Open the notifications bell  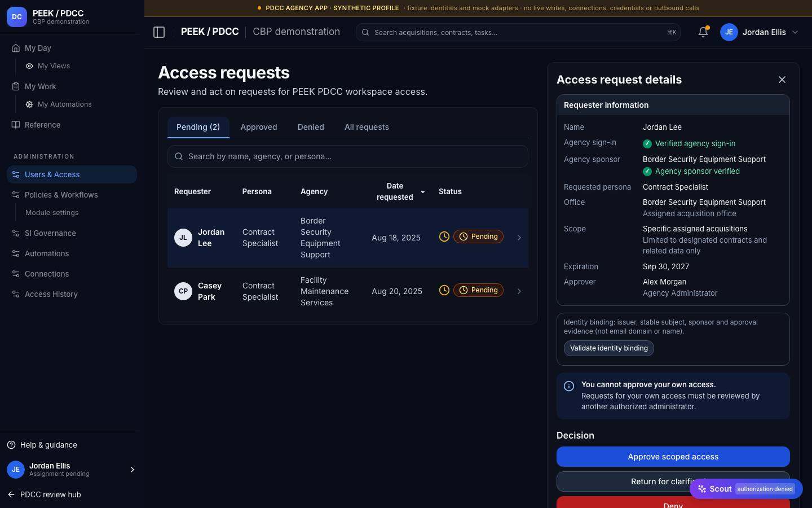(703, 32)
